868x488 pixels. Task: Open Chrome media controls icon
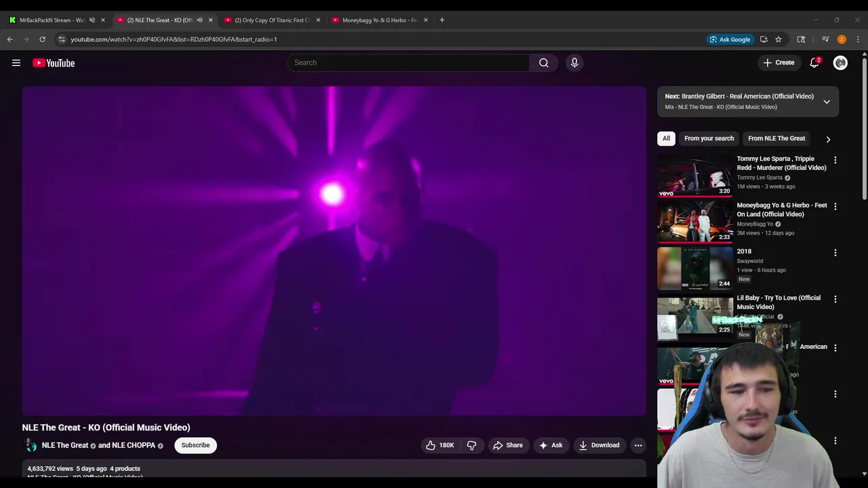(825, 39)
